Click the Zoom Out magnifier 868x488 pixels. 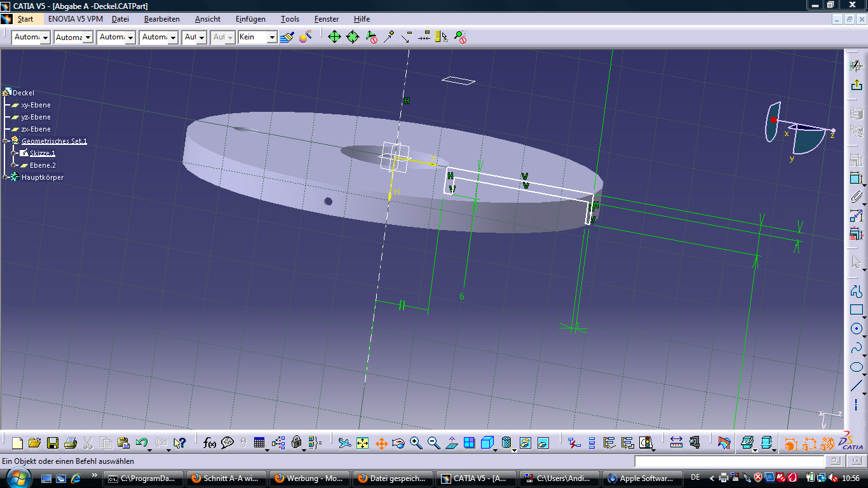click(434, 443)
